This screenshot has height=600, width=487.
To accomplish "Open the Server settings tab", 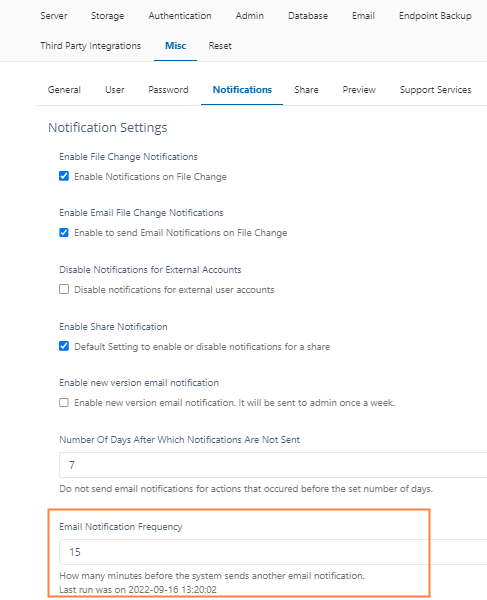I will click(54, 16).
